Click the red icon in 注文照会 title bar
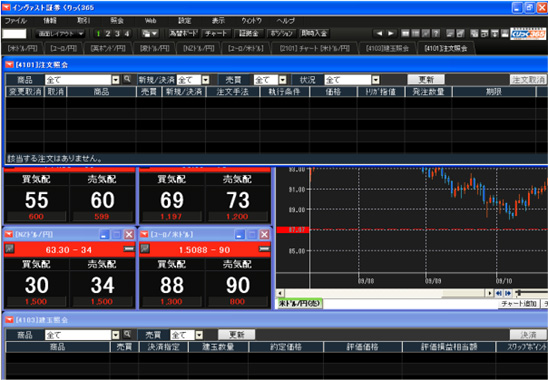The width and height of the screenshot is (548, 380). pos(9,65)
